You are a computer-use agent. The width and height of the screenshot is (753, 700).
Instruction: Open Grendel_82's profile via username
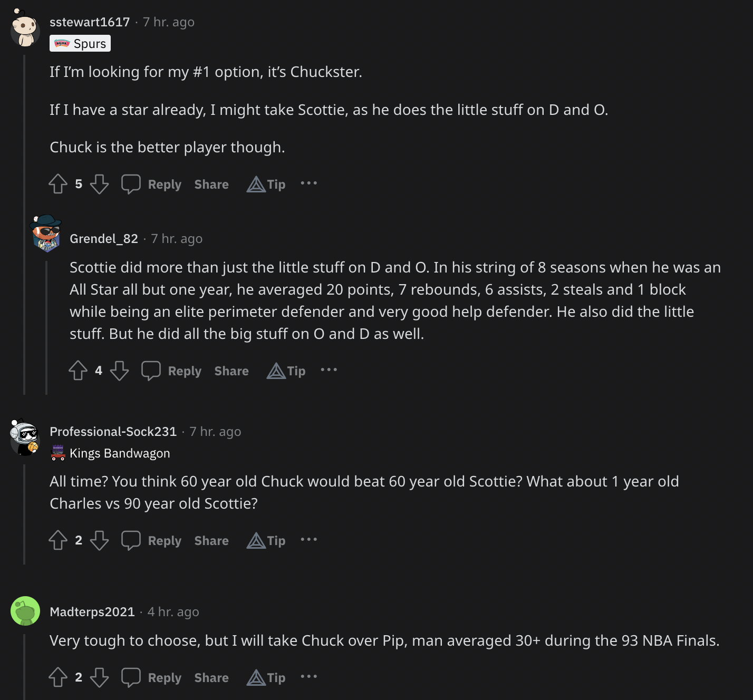[104, 239]
